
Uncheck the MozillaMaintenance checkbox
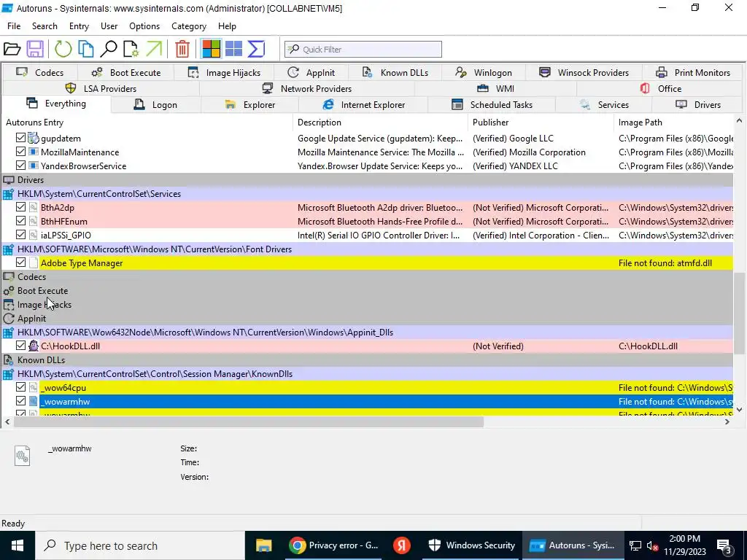coord(20,152)
